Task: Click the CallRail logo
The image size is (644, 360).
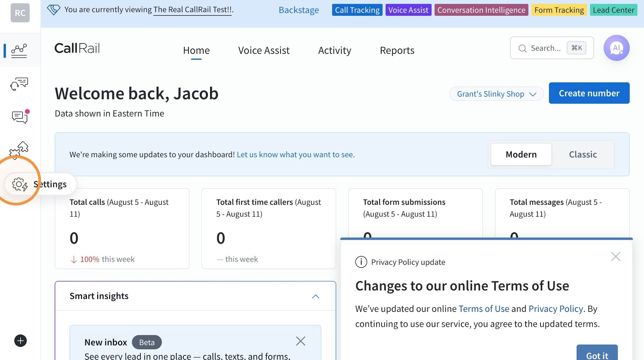Action: (x=77, y=48)
